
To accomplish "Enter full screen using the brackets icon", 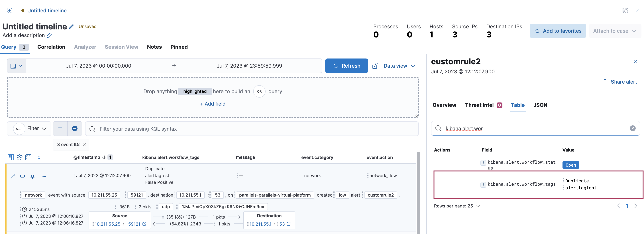I will pyautogui.click(x=28, y=157).
